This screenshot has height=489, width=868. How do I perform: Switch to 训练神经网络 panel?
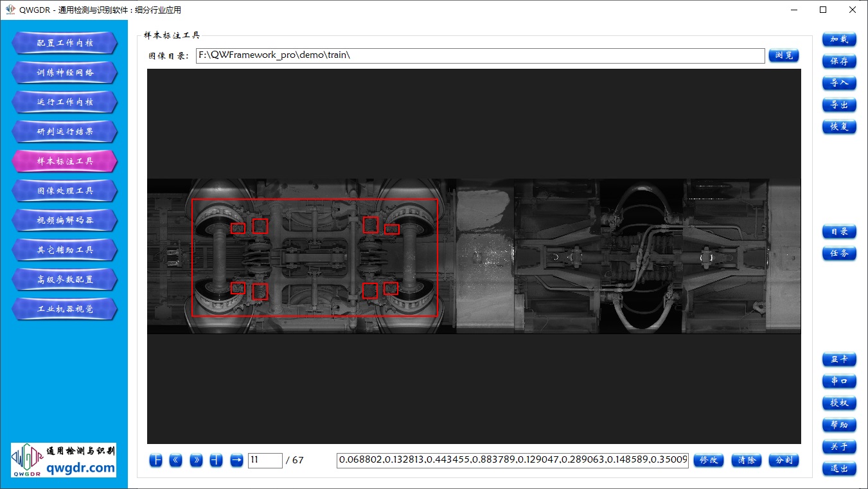click(x=64, y=73)
